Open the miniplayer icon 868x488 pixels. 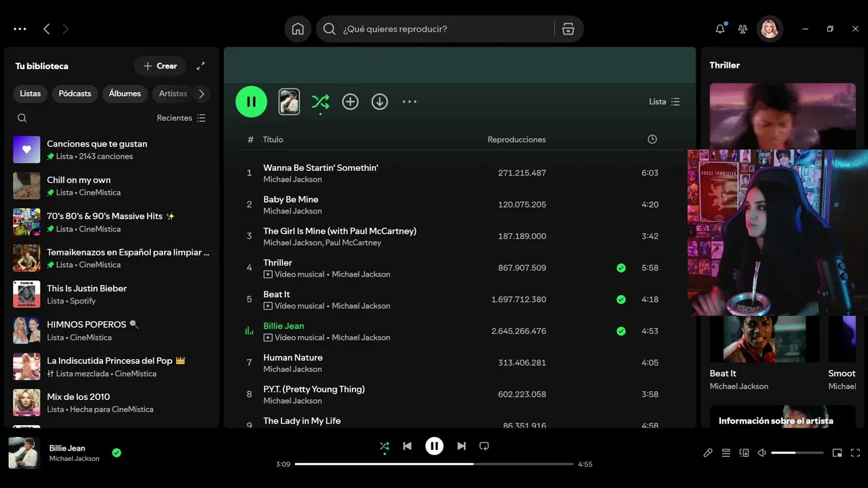click(837, 453)
